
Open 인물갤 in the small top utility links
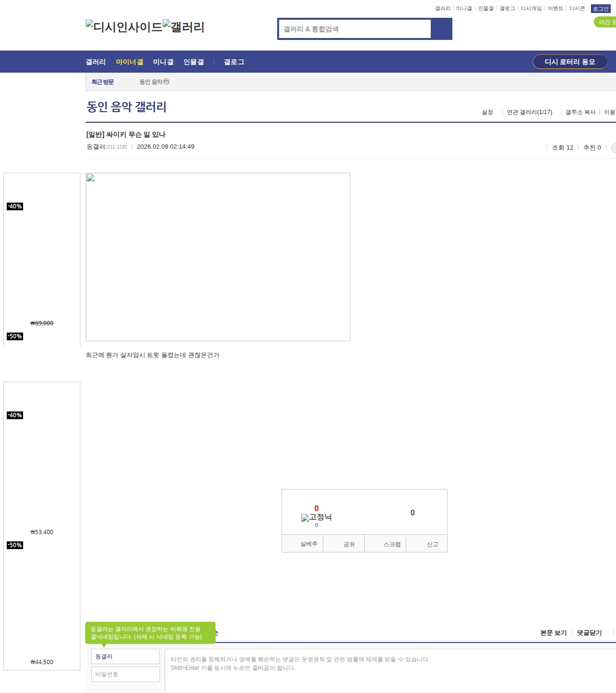[486, 9]
